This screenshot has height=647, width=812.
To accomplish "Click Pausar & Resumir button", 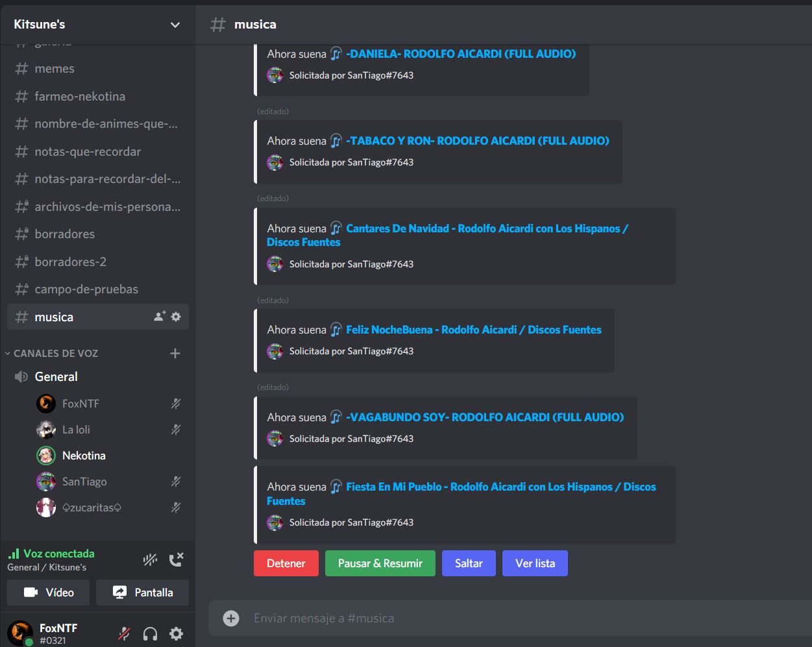I will coord(380,563).
